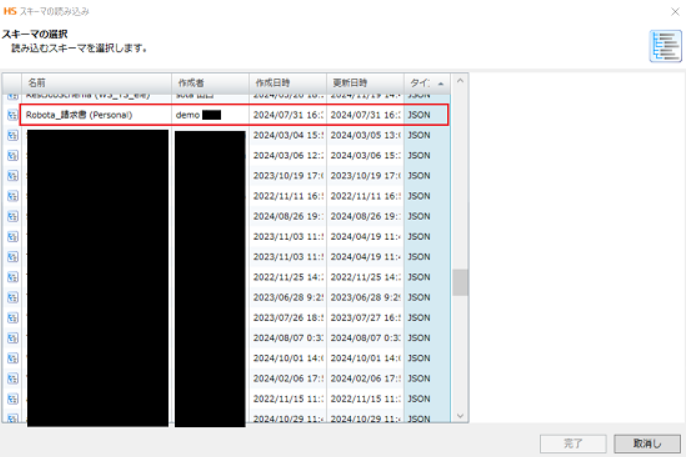Sort the list by 名前 column header
The image size is (686, 457).
(96, 83)
